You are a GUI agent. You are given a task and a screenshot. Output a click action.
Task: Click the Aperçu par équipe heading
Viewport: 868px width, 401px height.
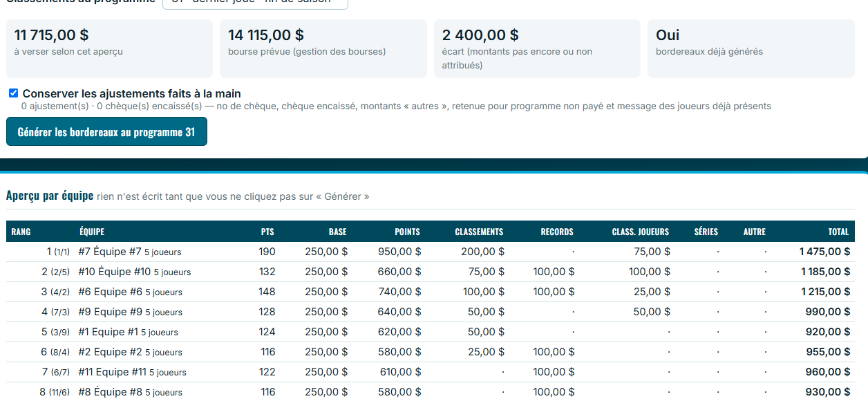tap(50, 196)
